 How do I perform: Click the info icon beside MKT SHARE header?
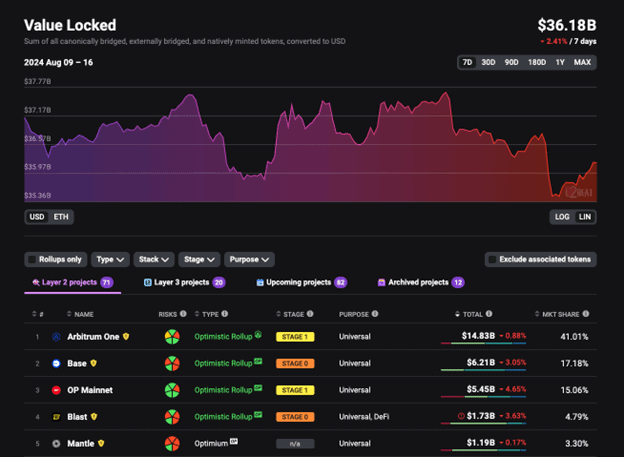pos(586,314)
